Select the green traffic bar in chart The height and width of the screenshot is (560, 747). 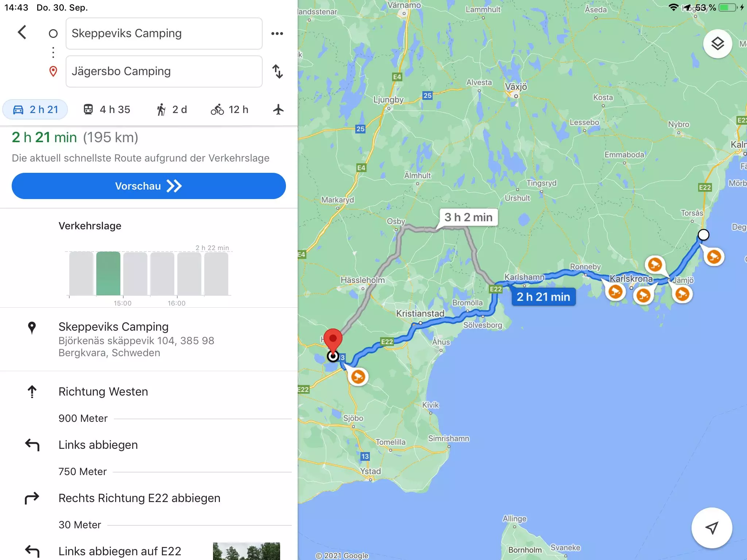(x=108, y=273)
